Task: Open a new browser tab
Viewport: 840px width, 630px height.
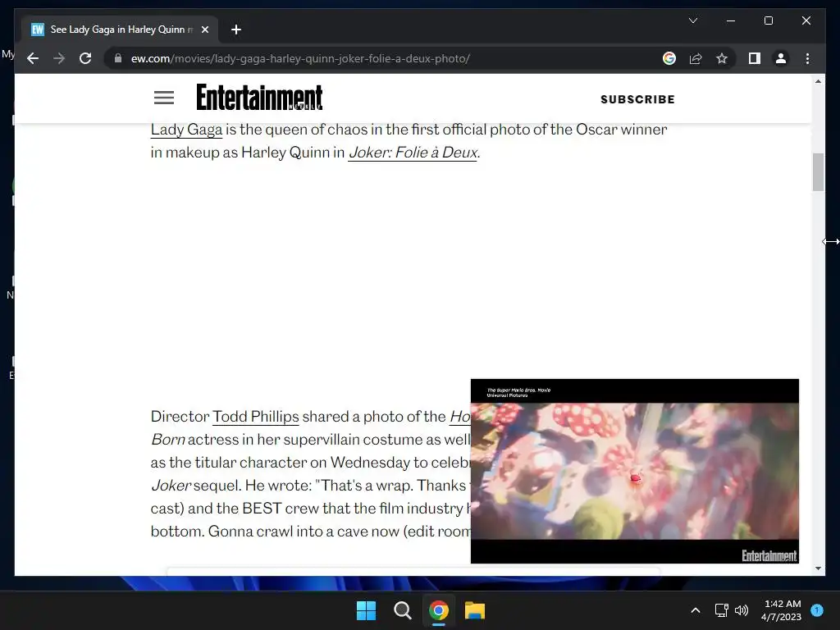Action: point(235,30)
